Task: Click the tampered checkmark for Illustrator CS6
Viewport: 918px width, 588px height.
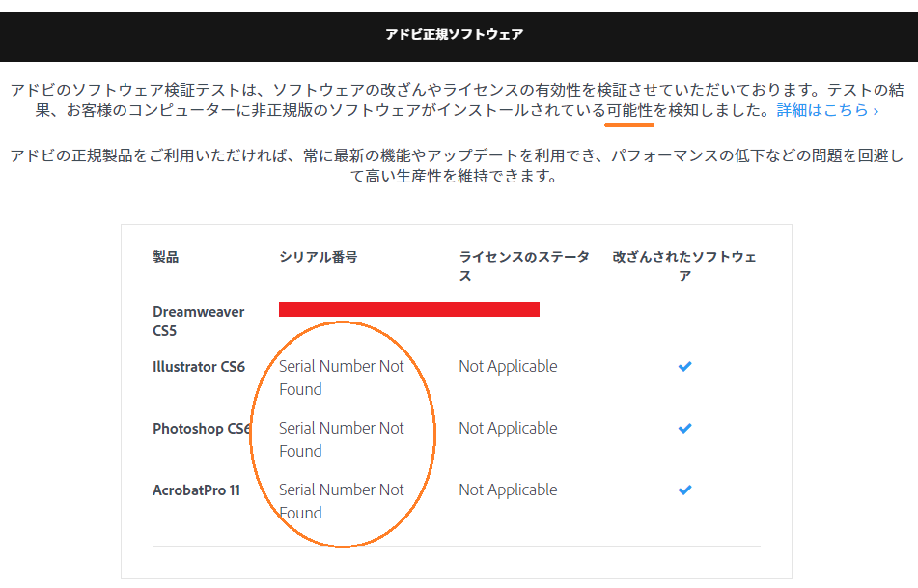Action: [x=684, y=367]
